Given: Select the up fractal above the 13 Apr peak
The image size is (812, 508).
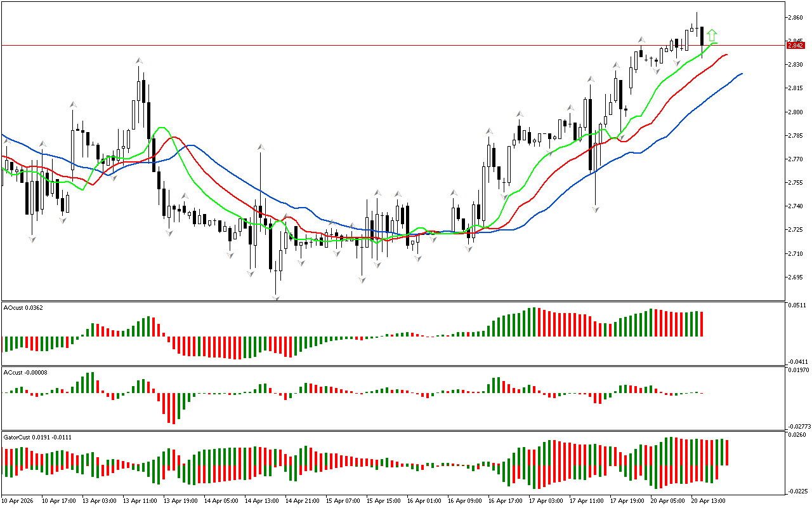Looking at the screenshot, I should click(x=139, y=60).
